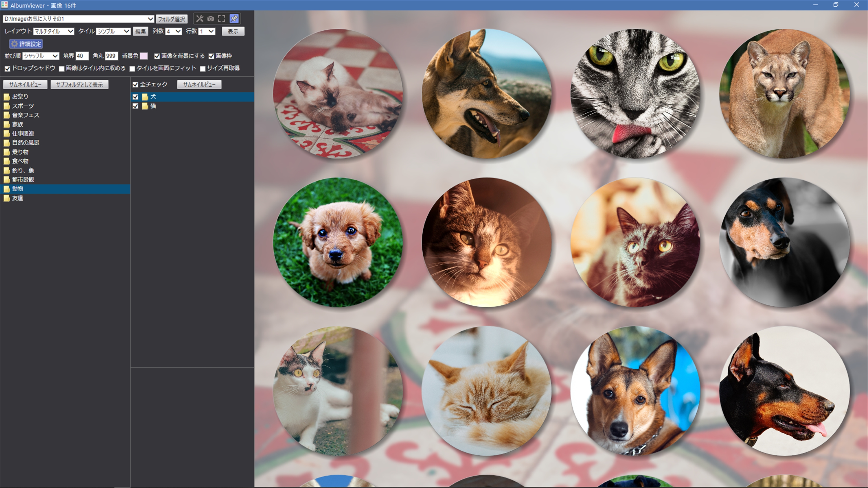868x488 pixels.
Task: Click the 背景色 pink color swatch
Action: tap(144, 56)
